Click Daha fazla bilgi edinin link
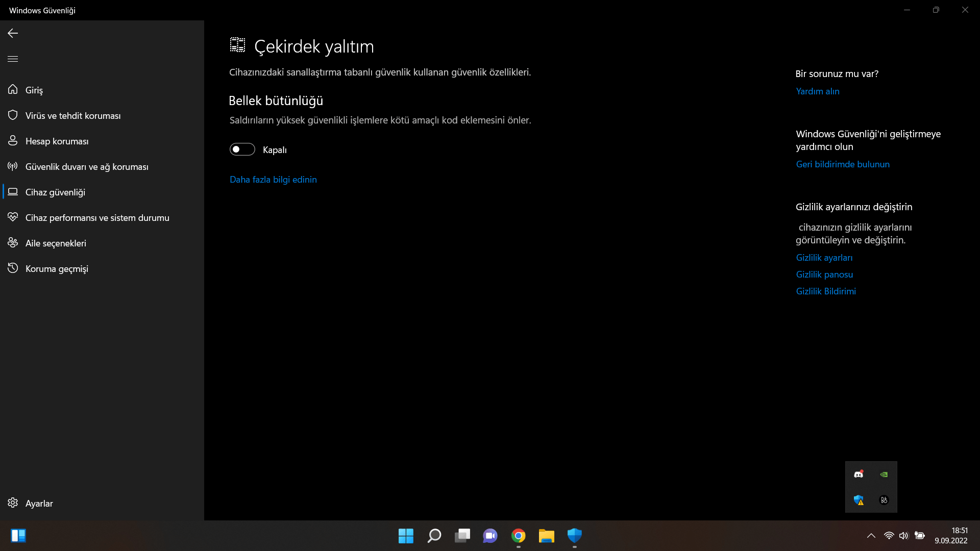980x551 pixels. (273, 180)
